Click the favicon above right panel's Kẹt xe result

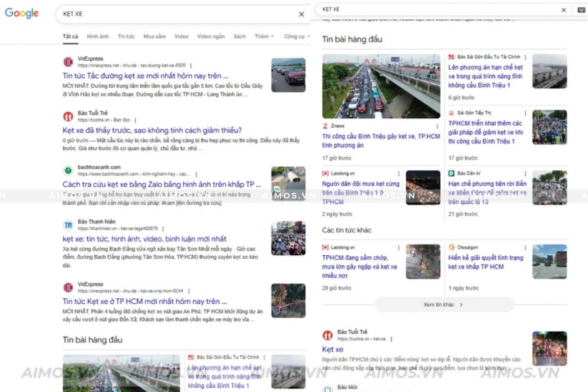pos(327,335)
